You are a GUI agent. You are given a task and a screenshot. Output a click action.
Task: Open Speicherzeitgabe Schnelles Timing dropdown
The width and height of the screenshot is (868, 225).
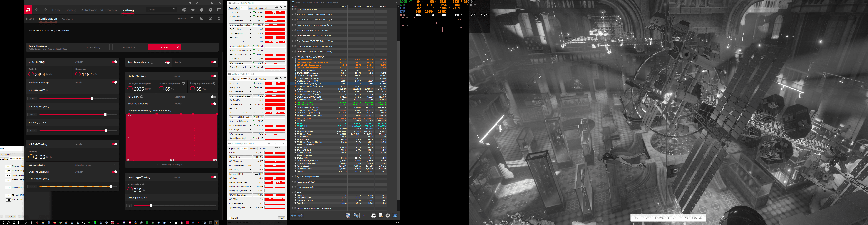[96, 165]
